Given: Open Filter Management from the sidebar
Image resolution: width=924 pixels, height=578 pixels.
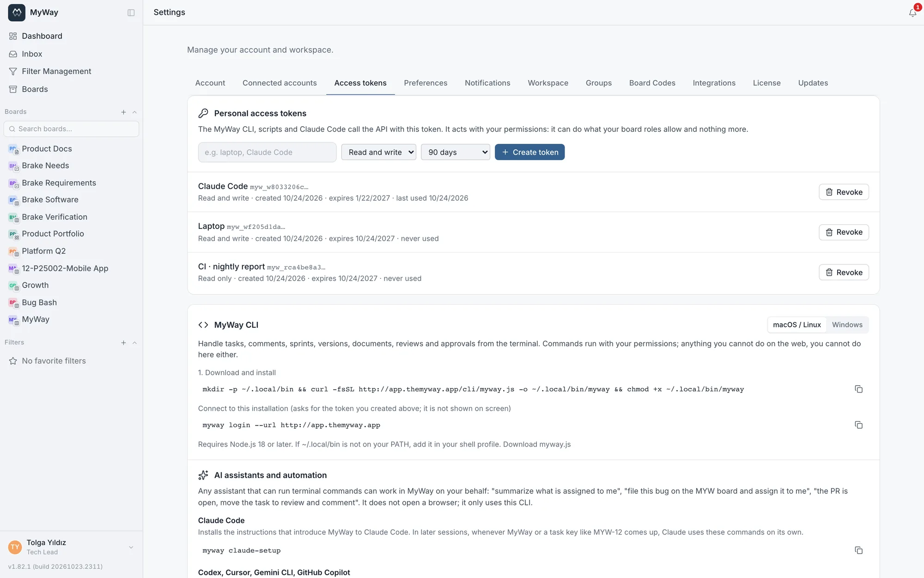Looking at the screenshot, I should tap(56, 71).
